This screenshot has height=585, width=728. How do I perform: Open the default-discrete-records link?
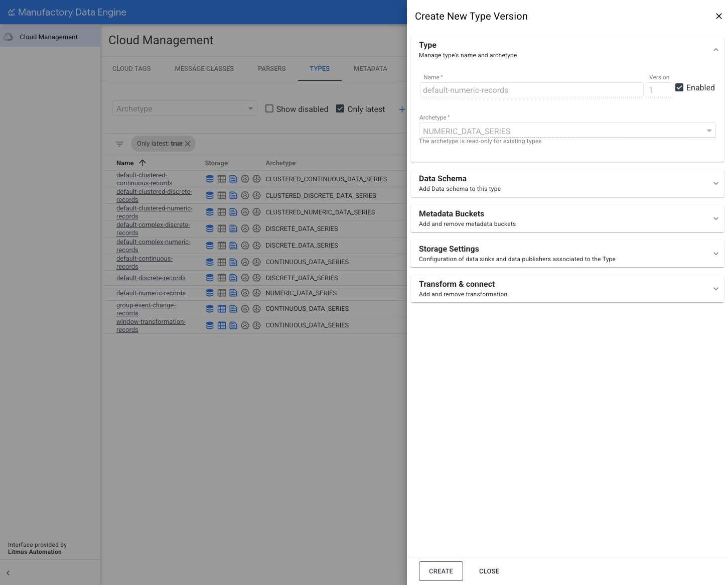151,278
